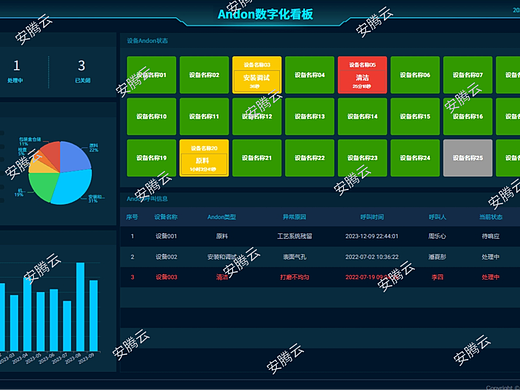Click the Andon类型 column header
Viewport: 520px width, 390px height.
[x=222, y=217]
